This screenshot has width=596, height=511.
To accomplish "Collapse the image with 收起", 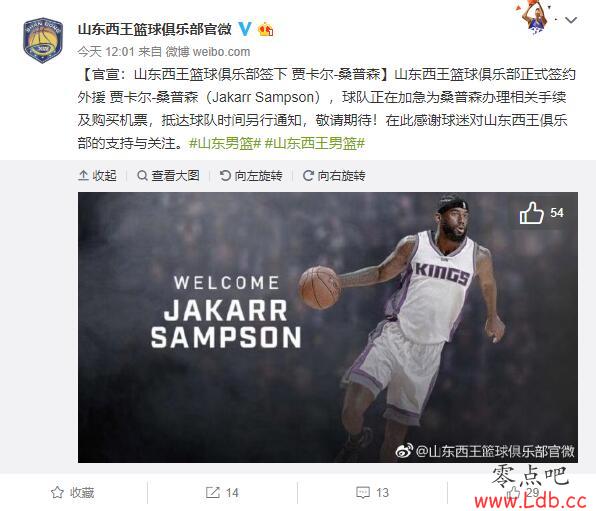I will (x=97, y=176).
